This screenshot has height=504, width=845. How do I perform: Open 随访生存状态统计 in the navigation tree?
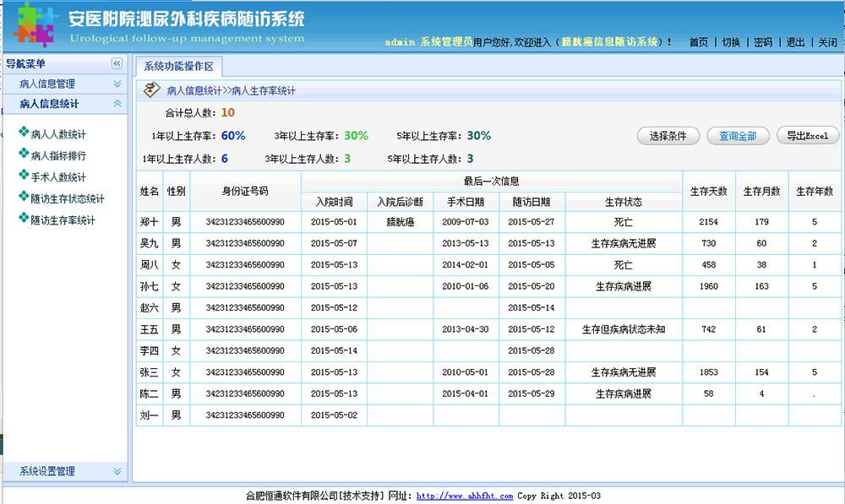[68, 198]
